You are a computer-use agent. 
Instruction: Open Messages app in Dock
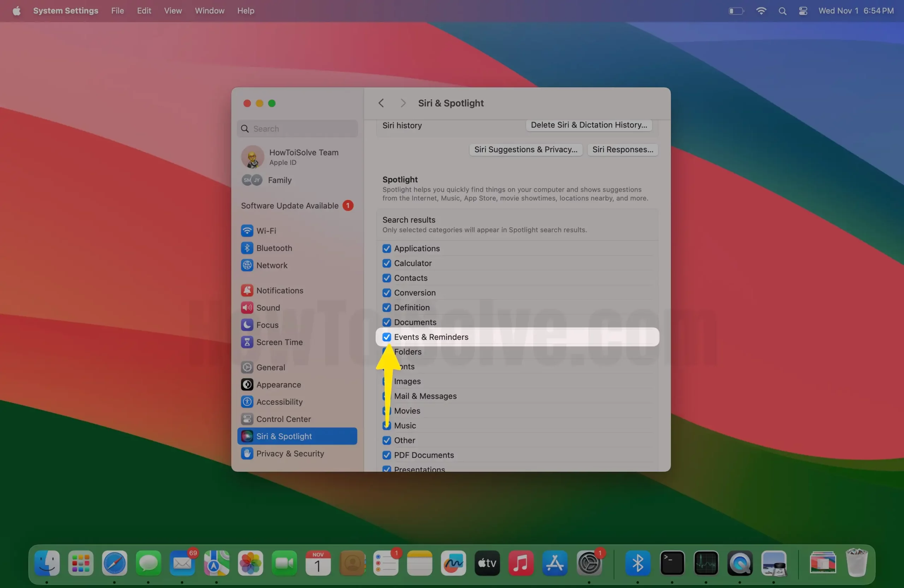pos(149,563)
